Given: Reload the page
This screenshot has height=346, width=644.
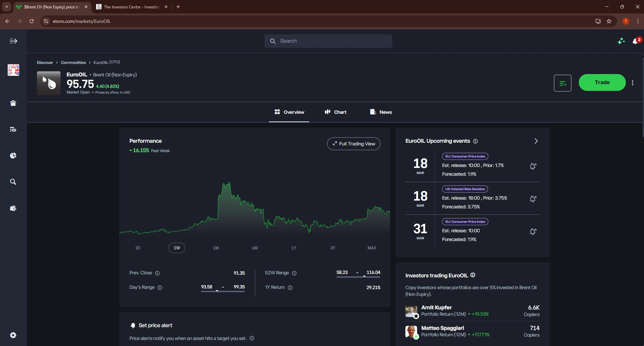Looking at the screenshot, I should click(32, 21).
